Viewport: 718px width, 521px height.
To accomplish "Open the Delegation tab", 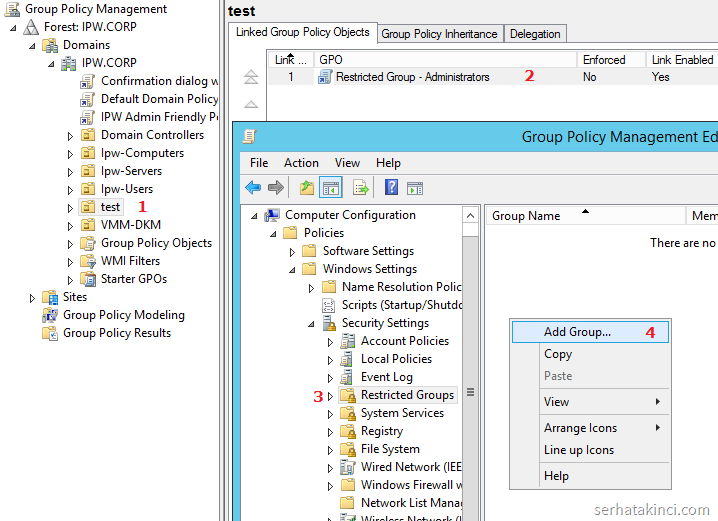I will pos(535,34).
